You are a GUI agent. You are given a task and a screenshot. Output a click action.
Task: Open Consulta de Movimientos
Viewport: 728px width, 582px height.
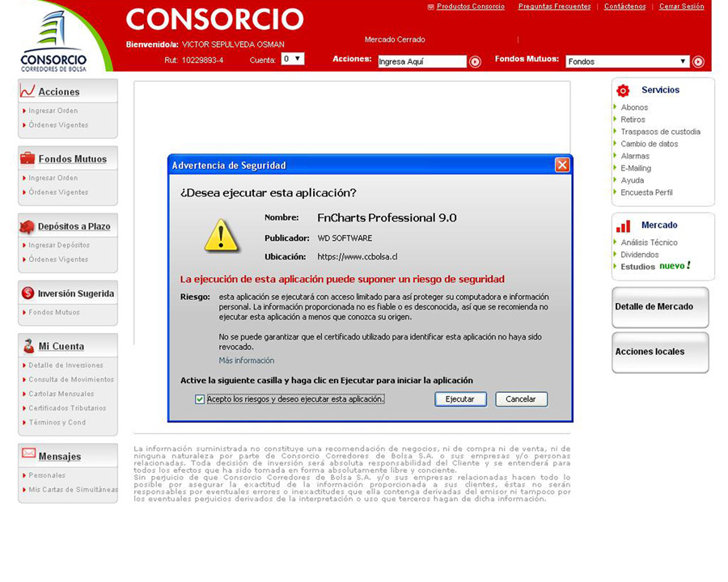(x=71, y=380)
